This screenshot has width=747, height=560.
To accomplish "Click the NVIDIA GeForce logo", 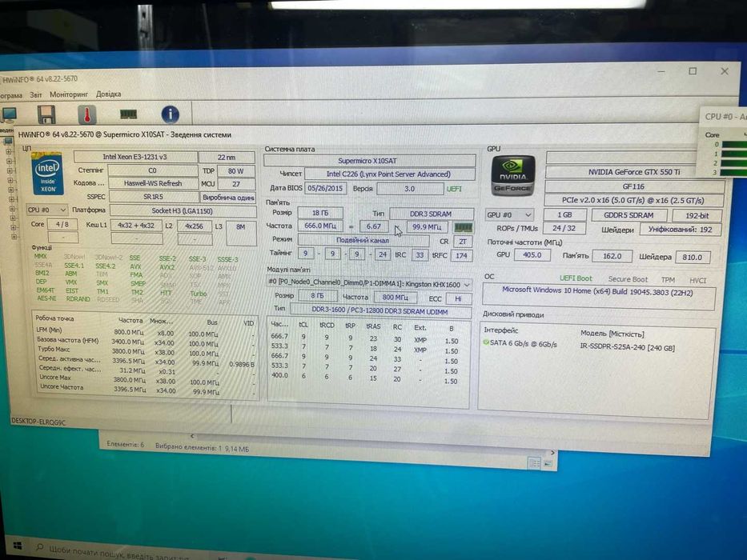I will tap(513, 176).
